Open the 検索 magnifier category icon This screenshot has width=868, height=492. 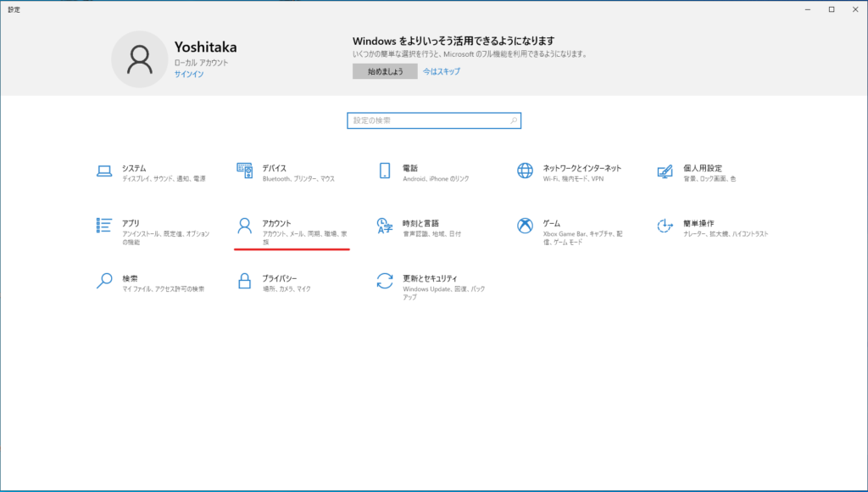coord(104,281)
